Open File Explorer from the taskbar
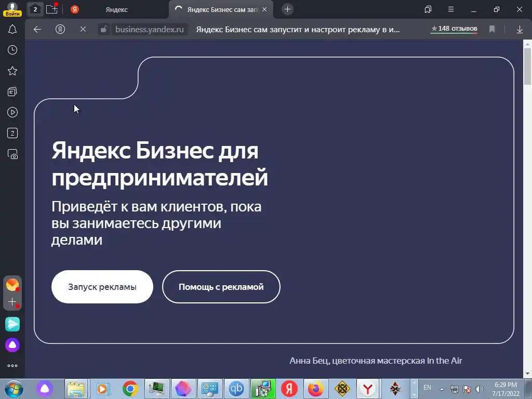 coord(76,389)
